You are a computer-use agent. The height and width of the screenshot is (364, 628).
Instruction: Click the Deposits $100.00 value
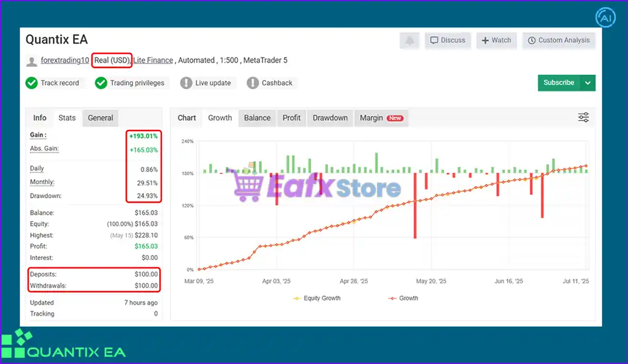(146, 275)
